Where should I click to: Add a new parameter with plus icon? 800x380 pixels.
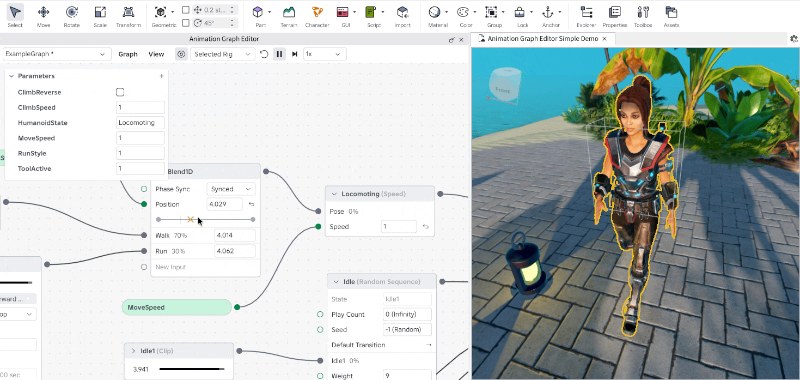161,76
